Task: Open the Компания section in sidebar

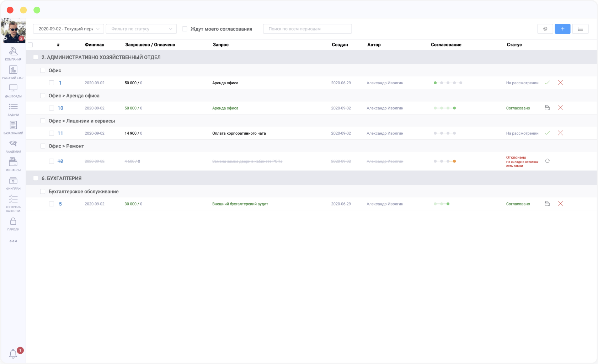Action: tap(13, 54)
